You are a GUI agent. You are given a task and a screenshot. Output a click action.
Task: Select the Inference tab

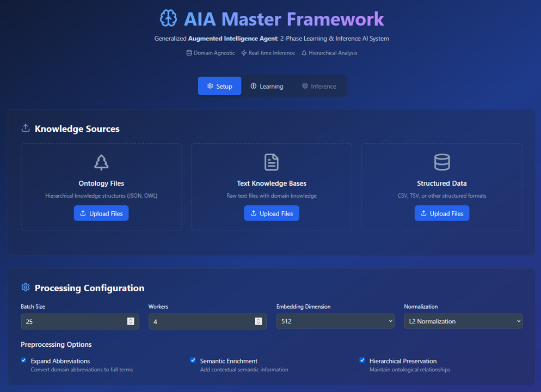click(x=319, y=85)
